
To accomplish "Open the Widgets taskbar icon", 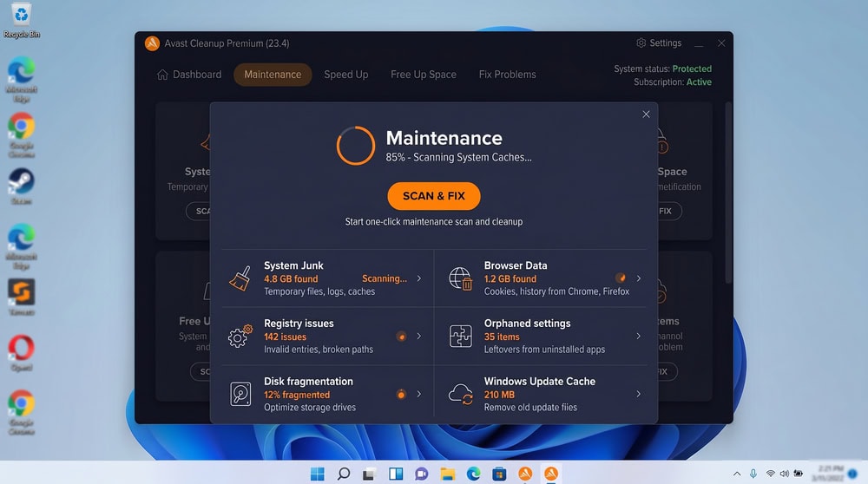I will point(395,474).
